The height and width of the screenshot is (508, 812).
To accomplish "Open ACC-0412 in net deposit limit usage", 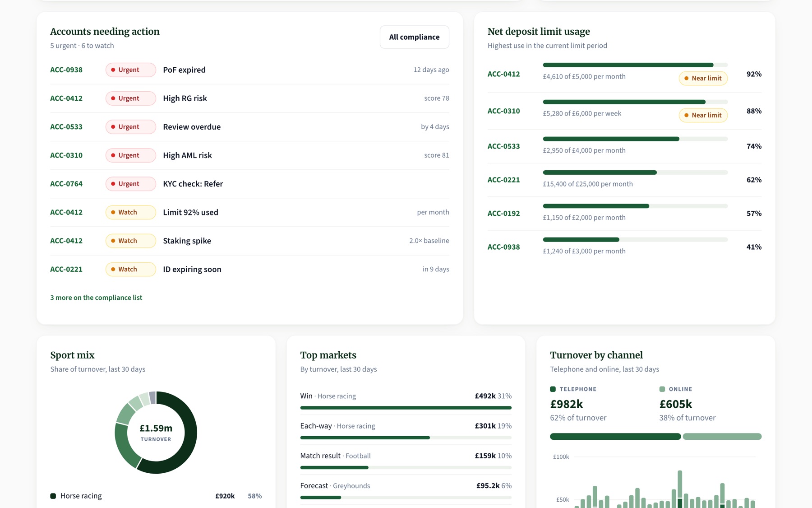I will pos(503,74).
